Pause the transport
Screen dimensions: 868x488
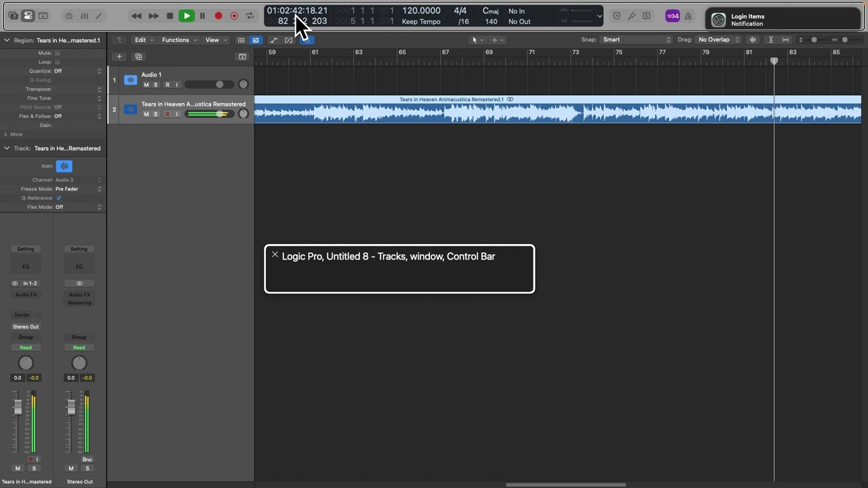coord(202,16)
